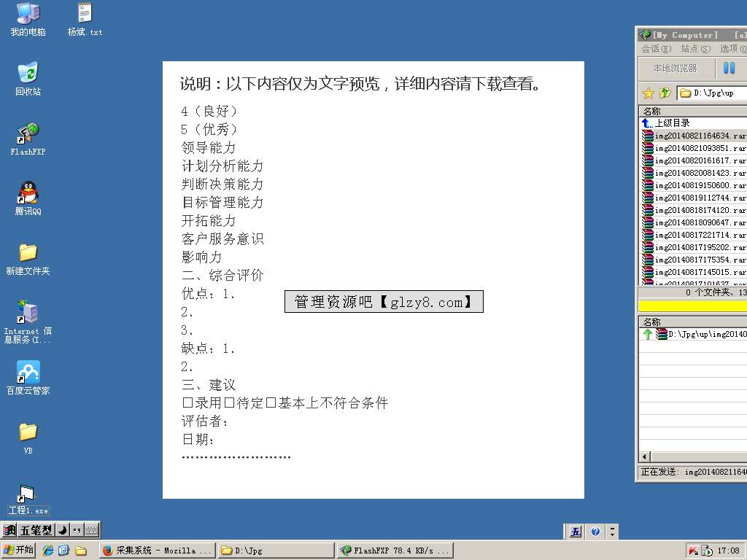Select file img20140819112744.rar

click(693, 198)
